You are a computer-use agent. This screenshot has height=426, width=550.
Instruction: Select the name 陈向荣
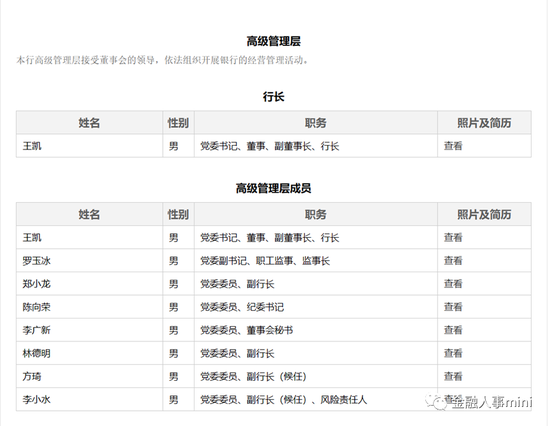coord(36,307)
